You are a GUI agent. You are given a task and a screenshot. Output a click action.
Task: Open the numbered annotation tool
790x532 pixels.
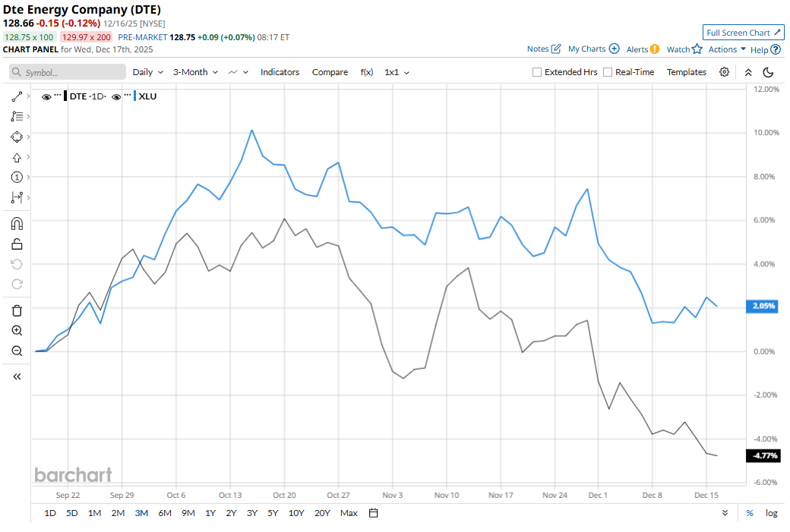(x=17, y=177)
